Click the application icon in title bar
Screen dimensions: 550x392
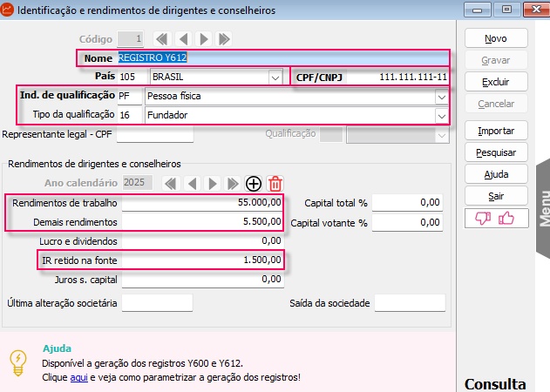(6, 10)
